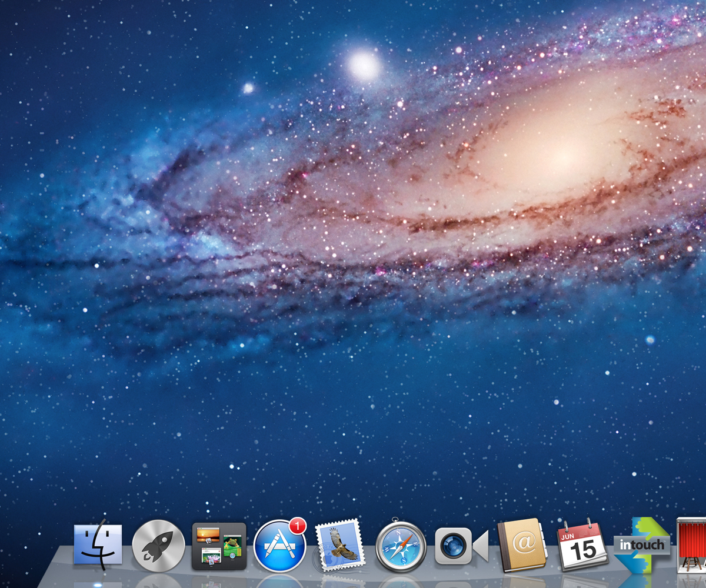Open iCal calendar showing Jun 15
This screenshot has width=706, height=588.
pyautogui.click(x=582, y=546)
